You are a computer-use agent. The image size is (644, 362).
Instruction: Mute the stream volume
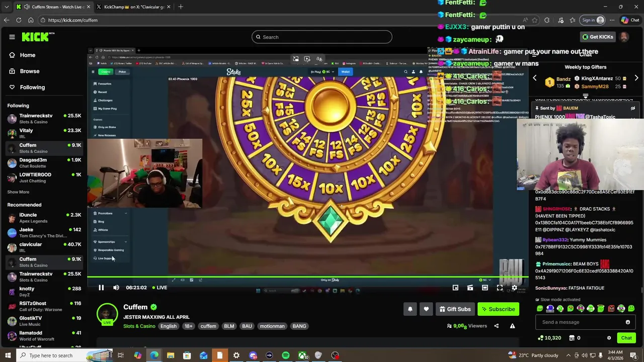point(116,288)
